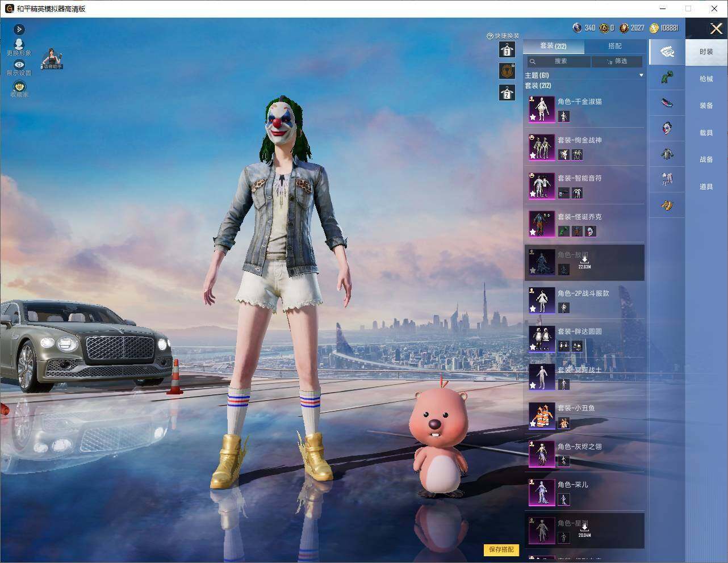Select the shoes category icon
The height and width of the screenshot is (563, 728).
[667, 103]
